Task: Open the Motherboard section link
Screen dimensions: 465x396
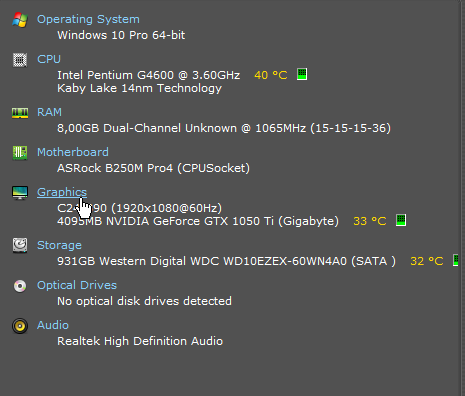Action: click(x=73, y=152)
